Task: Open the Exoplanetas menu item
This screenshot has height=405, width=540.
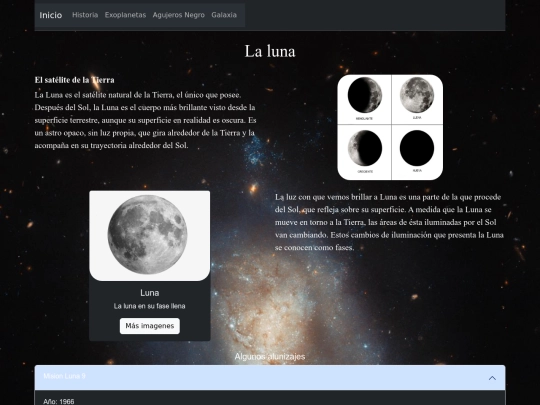Action: pyautogui.click(x=125, y=15)
